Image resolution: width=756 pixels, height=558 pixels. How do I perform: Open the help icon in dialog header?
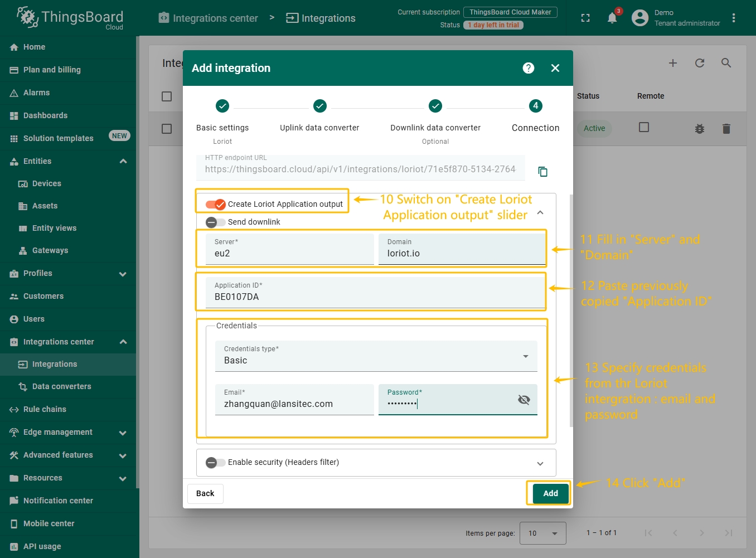click(528, 68)
